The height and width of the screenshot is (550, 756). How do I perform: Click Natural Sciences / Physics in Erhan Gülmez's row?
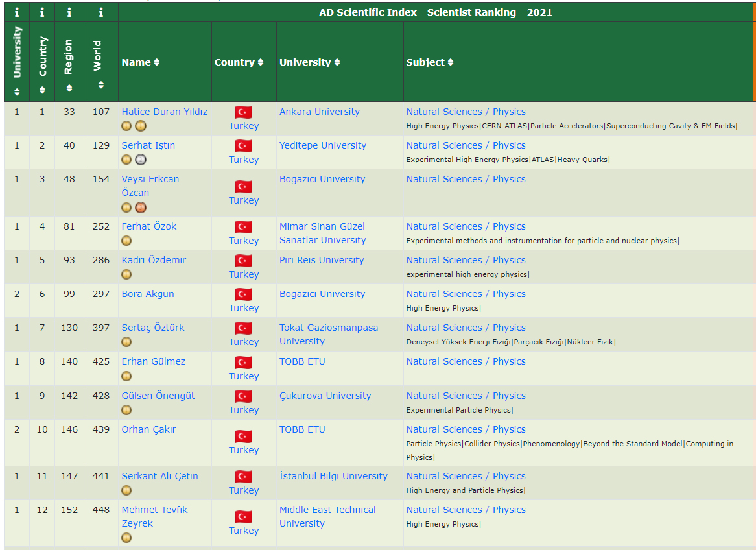click(466, 361)
